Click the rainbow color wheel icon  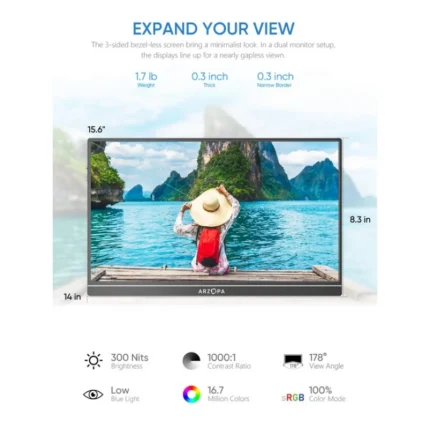[x=191, y=394]
